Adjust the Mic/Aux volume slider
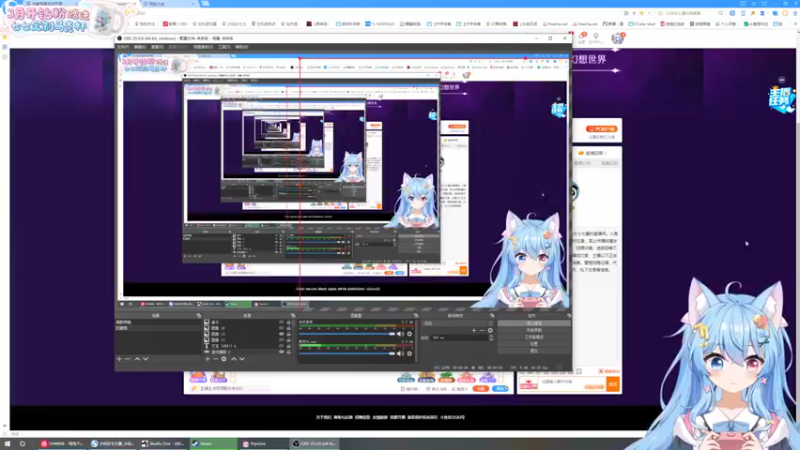The height and width of the screenshot is (450, 800). tap(347, 354)
